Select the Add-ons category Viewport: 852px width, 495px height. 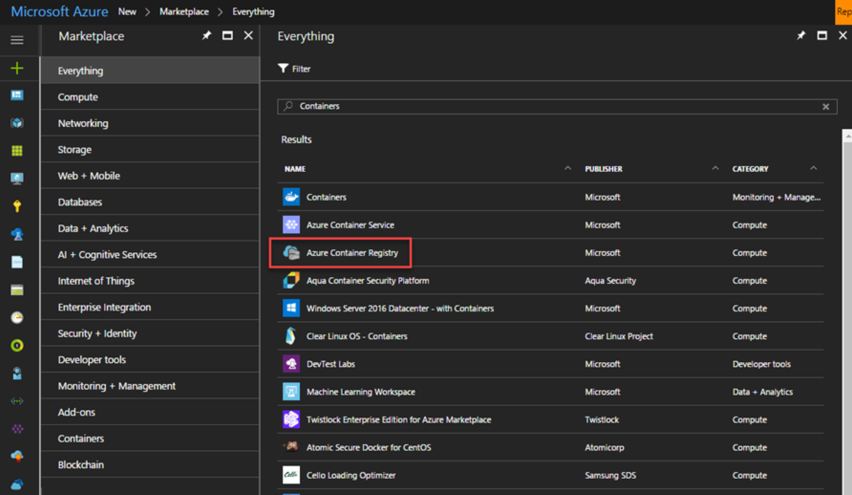click(151, 412)
